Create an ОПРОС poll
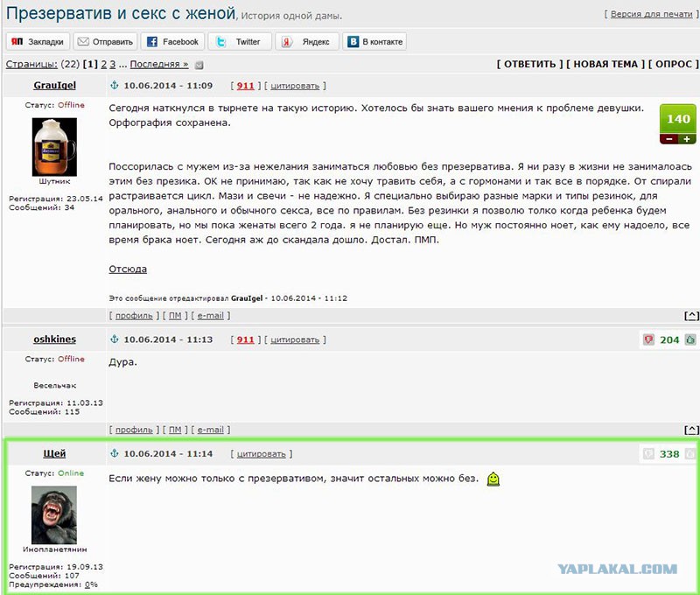 click(x=674, y=64)
